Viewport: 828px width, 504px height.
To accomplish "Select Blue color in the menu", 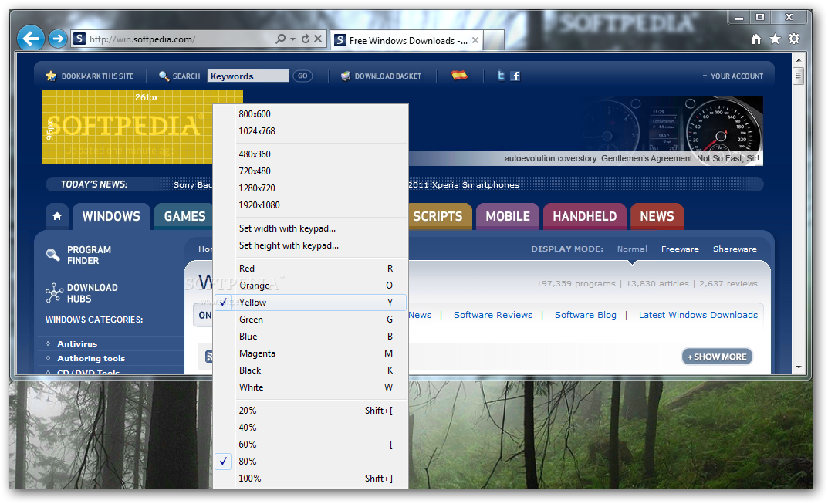I will 310,337.
